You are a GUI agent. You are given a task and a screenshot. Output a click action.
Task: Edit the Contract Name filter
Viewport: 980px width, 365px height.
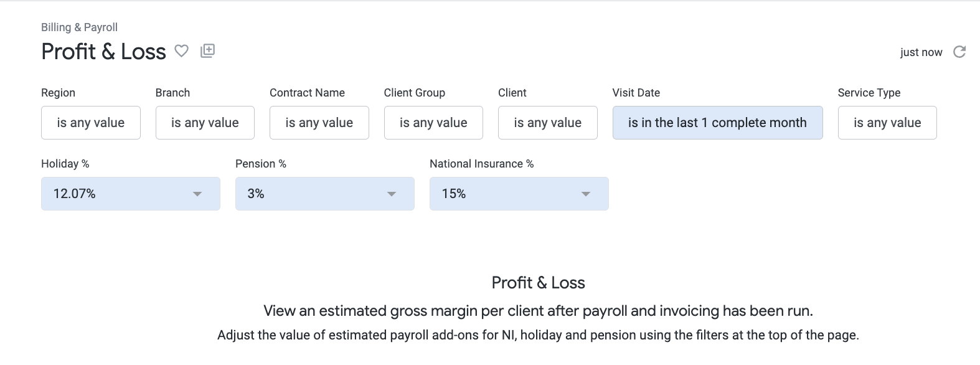319,123
